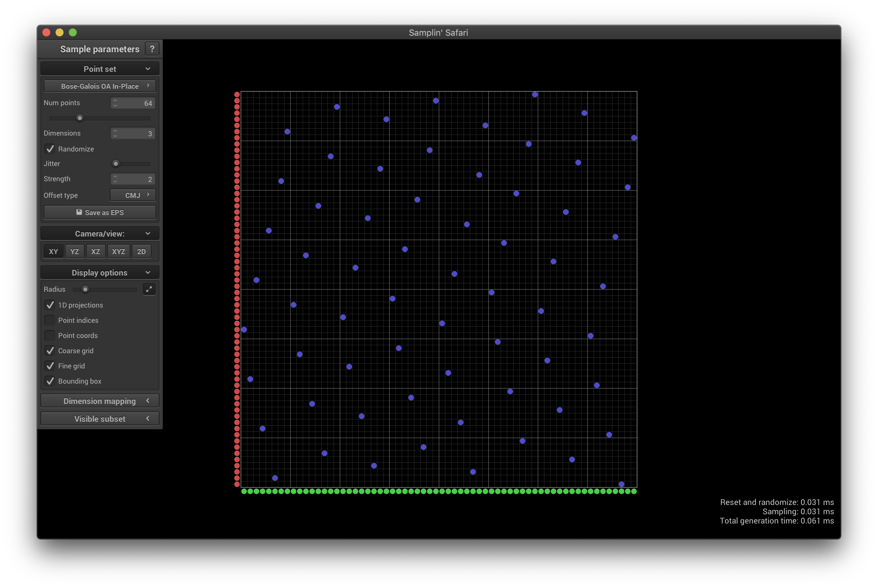Click the Strength stepper arrows

[115, 179]
